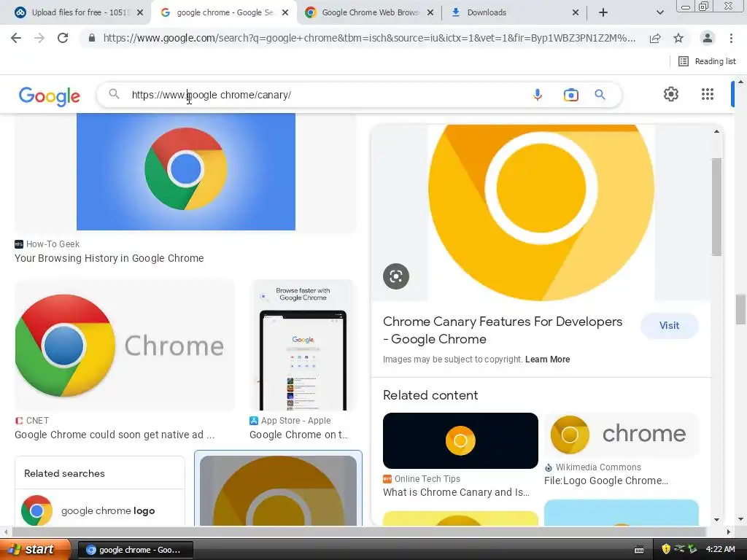Click the preview panel vertical scrollbar thumb

716,206
